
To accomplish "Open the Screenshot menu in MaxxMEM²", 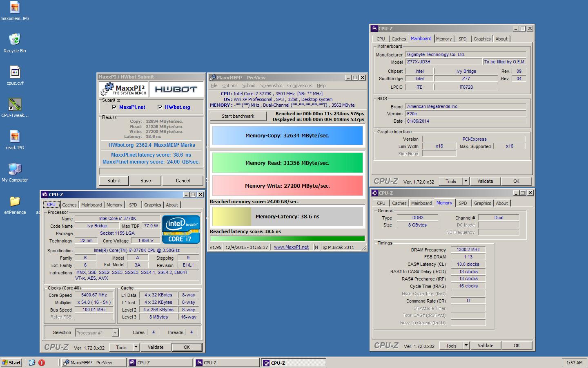I will coord(271,85).
